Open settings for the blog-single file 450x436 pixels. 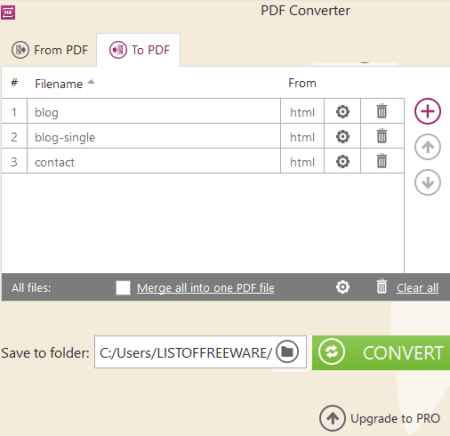click(x=342, y=137)
